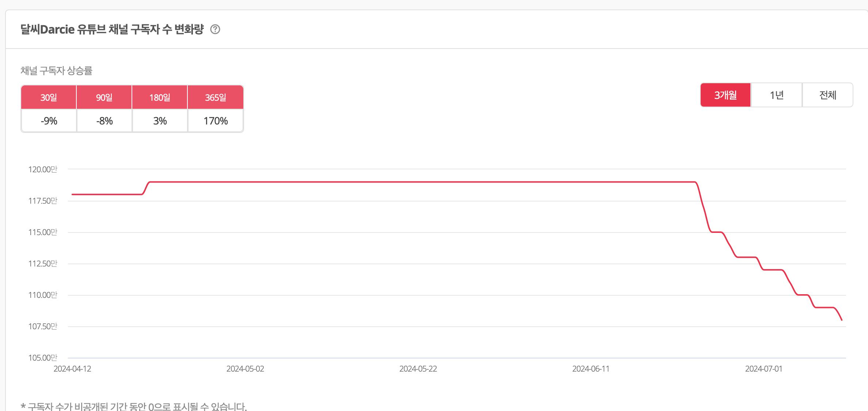Image resolution: width=868 pixels, height=411 pixels.
Task: Click the 2024-06-11 date label
Action: point(591,369)
